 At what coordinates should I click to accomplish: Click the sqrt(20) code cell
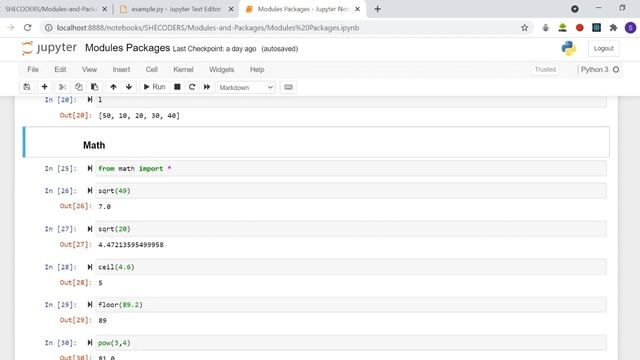(x=351, y=229)
